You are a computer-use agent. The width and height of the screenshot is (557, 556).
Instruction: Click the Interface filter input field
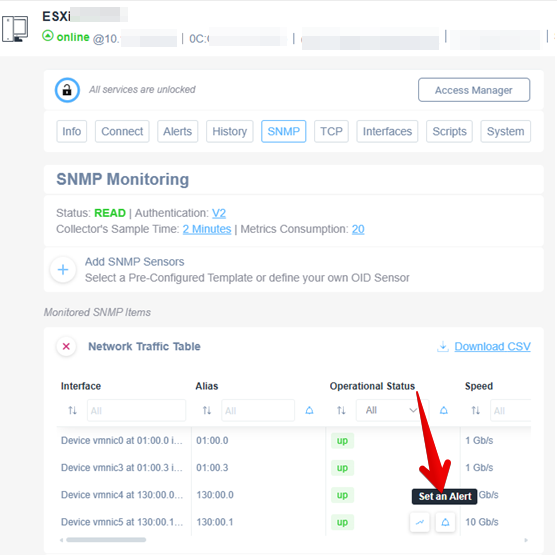pyautogui.click(x=136, y=411)
